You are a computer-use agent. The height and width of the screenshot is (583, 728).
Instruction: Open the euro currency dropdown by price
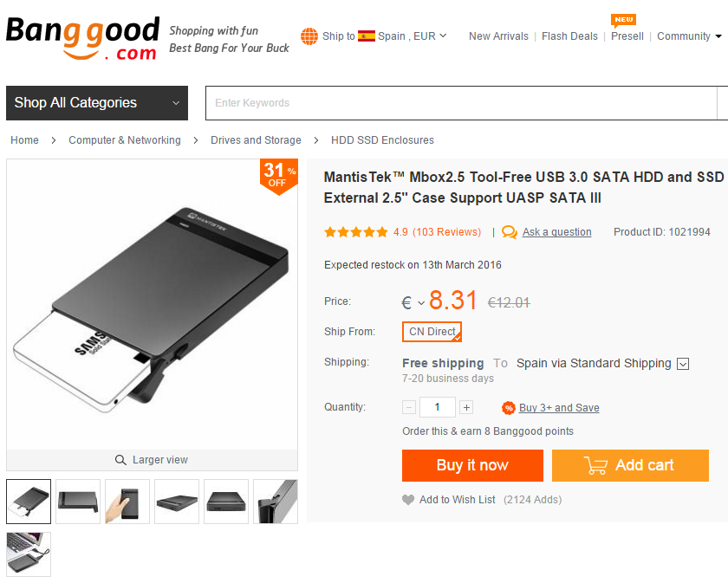pyautogui.click(x=413, y=302)
